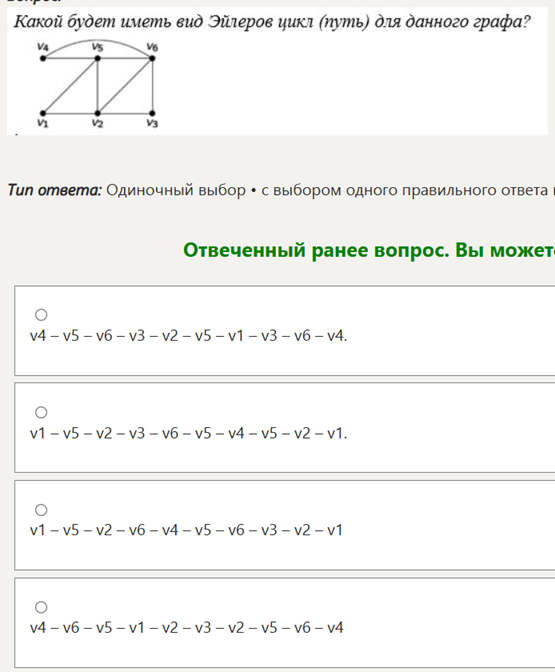Select radio button for answer starting v4 – v6 – v5
Viewport: 555px width, 672px height.
[x=41, y=607]
